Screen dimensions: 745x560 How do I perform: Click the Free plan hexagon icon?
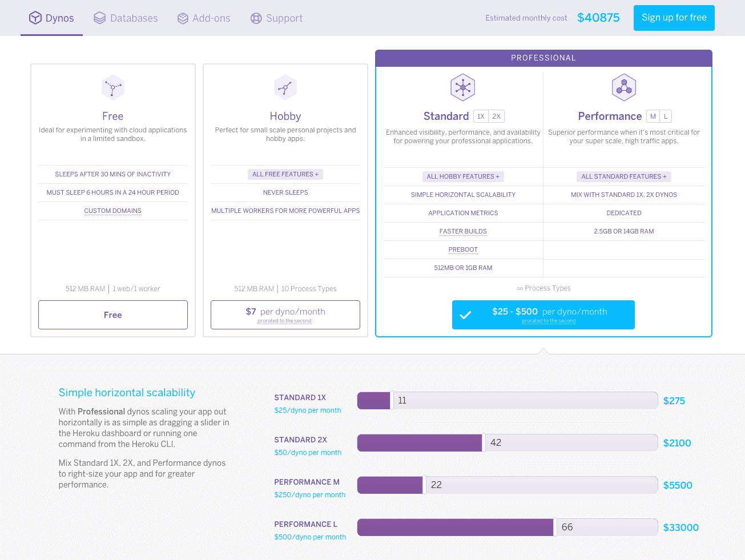112,87
